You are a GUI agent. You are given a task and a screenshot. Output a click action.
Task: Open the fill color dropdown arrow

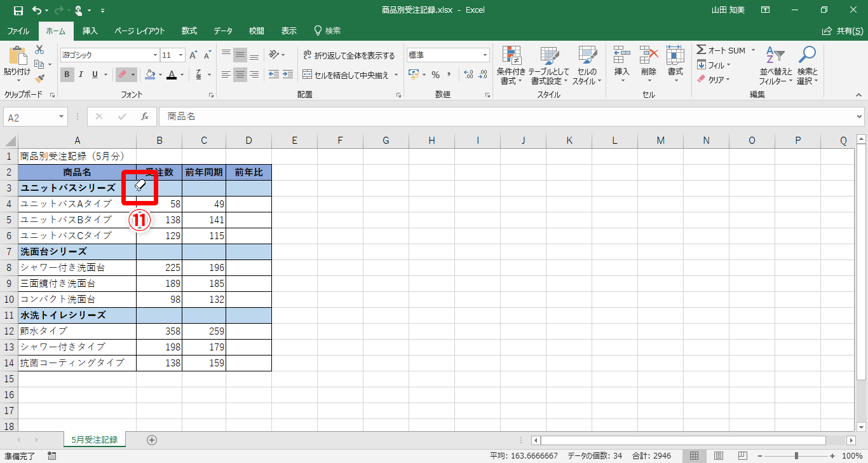coord(159,74)
